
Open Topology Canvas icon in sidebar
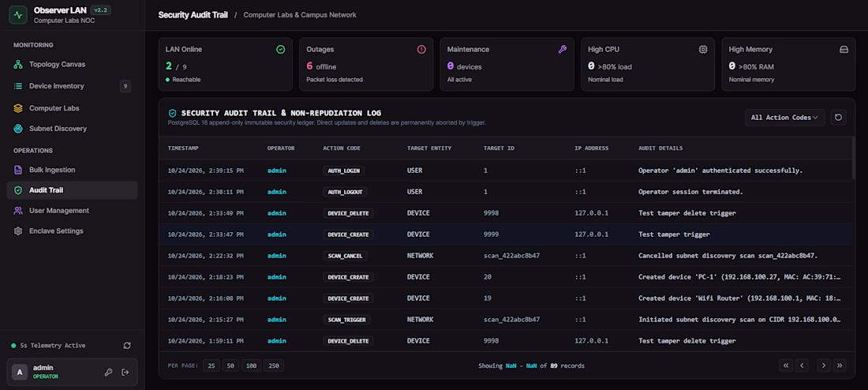pos(18,64)
